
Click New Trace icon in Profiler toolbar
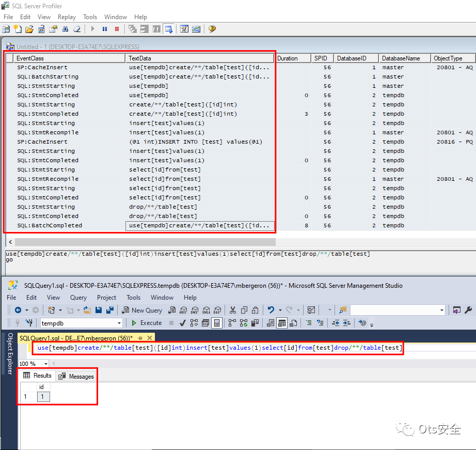click(x=6, y=29)
